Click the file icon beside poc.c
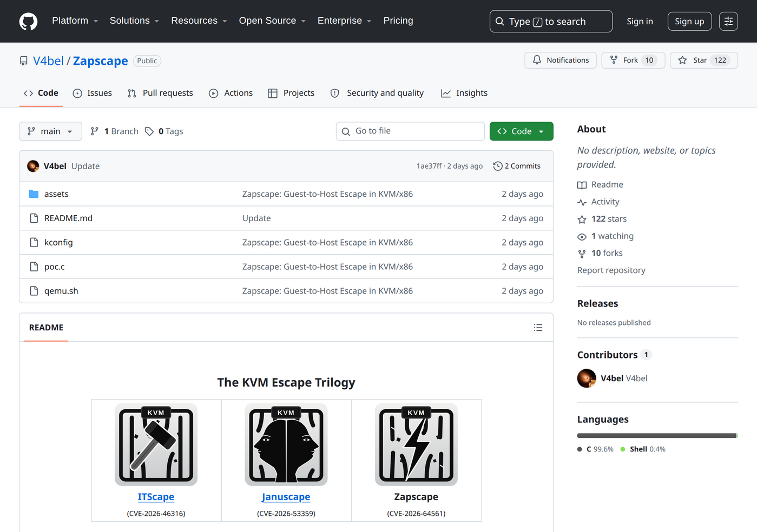This screenshot has width=757, height=532. 34,267
